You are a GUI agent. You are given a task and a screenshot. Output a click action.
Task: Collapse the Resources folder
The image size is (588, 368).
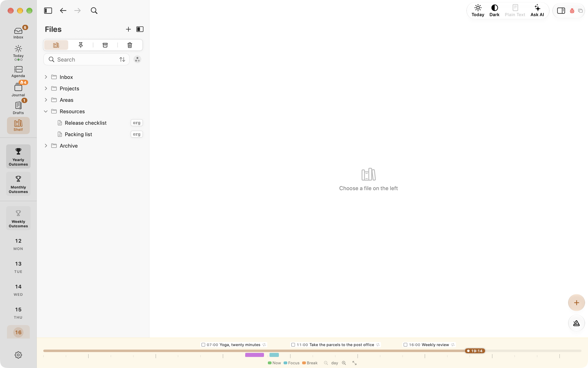(x=46, y=111)
